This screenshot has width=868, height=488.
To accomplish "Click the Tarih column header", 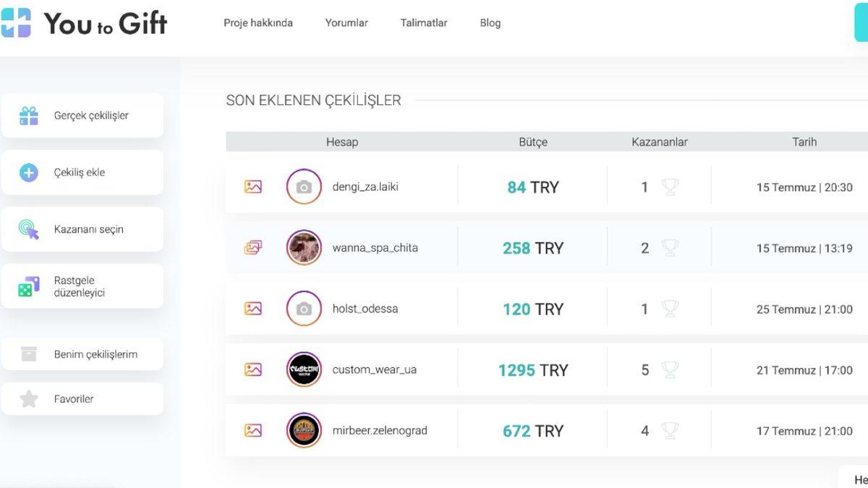I will (804, 142).
